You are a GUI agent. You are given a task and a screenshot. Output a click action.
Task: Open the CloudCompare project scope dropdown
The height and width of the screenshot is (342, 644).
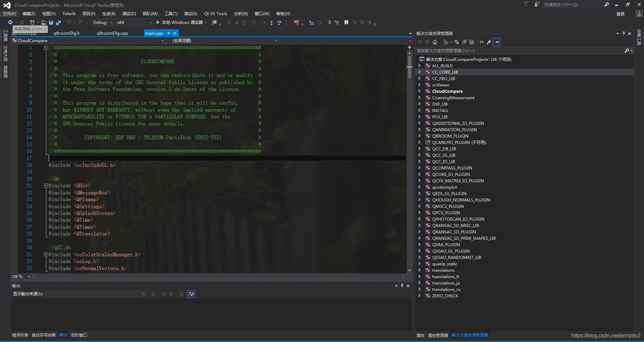pyautogui.click(x=88, y=41)
